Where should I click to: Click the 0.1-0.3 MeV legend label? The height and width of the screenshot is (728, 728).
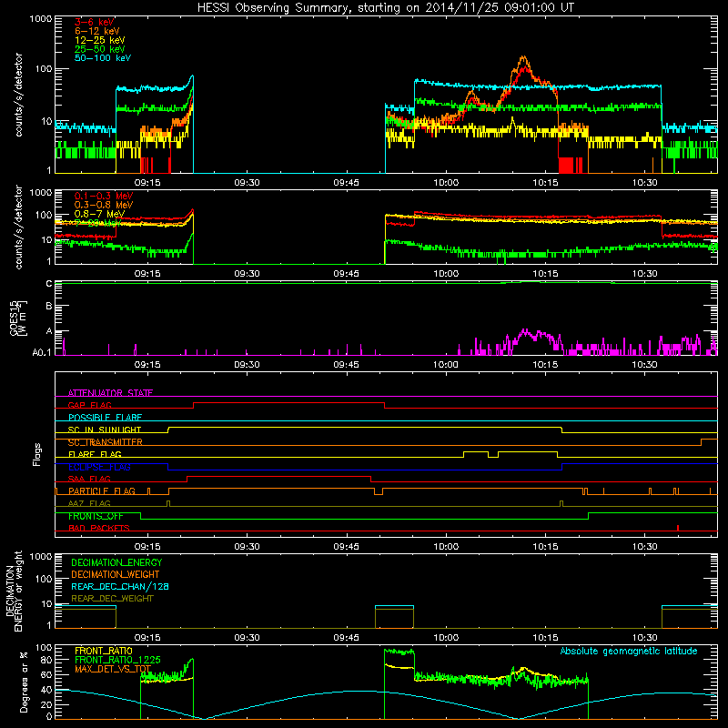click(x=104, y=196)
